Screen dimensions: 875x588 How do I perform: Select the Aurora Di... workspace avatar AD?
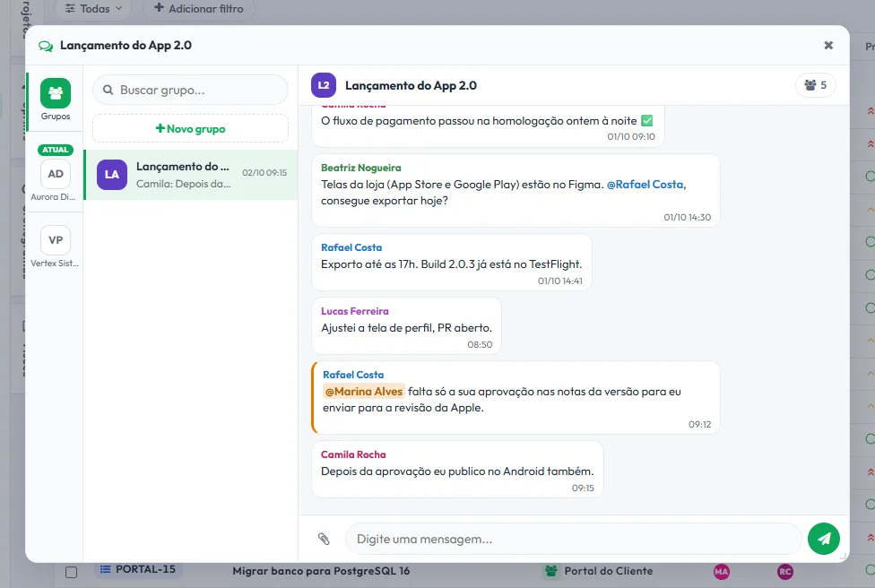56,174
